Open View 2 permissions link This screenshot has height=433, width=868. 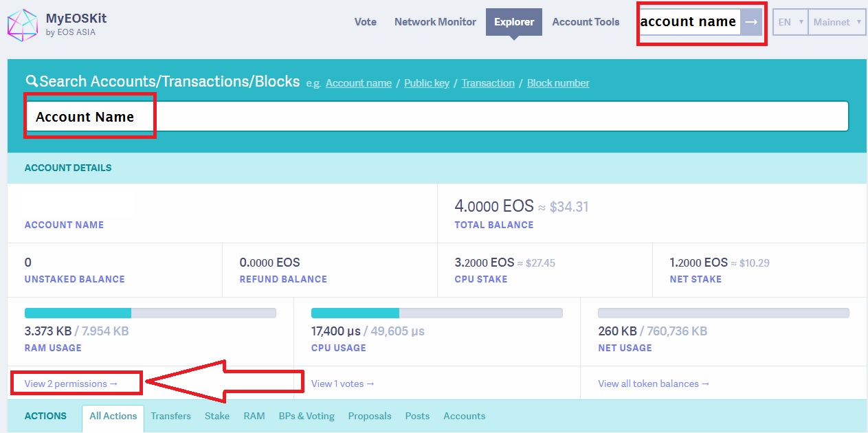click(x=71, y=384)
